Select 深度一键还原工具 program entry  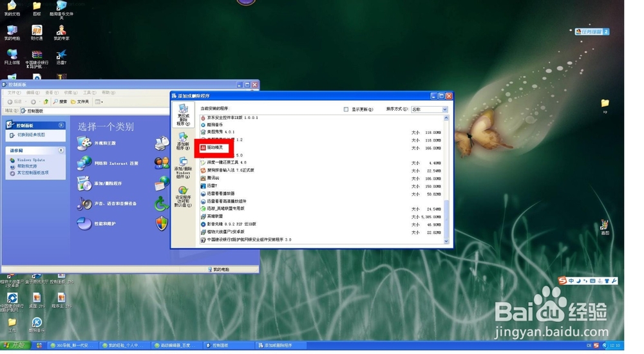[x=224, y=163]
